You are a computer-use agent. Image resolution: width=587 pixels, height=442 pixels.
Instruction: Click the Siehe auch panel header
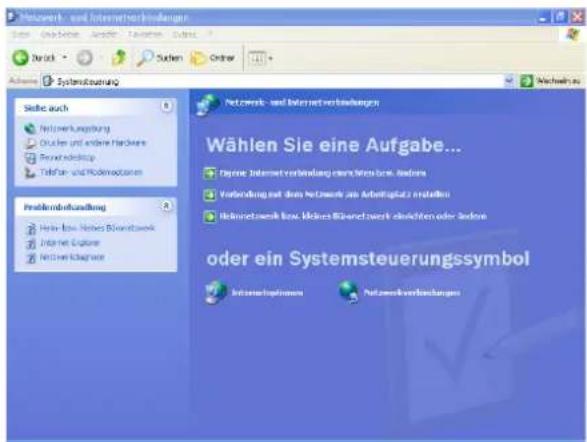click(95, 108)
